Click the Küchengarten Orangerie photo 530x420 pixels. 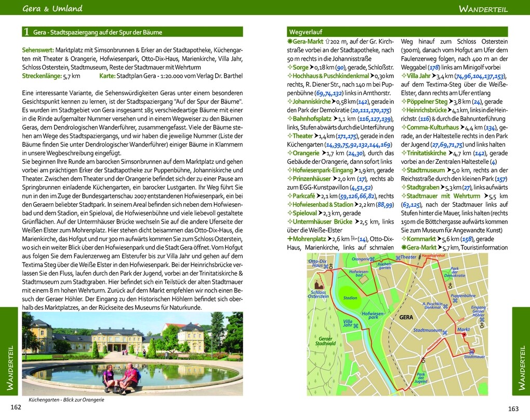point(132,353)
